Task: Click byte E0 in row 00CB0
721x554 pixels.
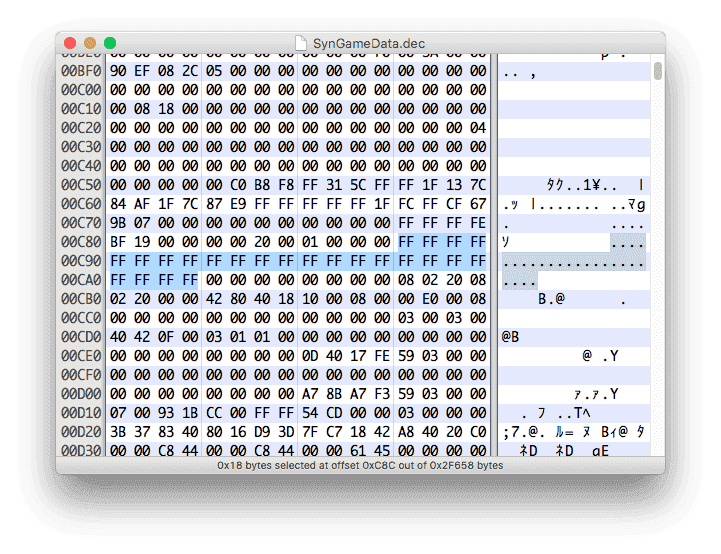Action: (430, 299)
